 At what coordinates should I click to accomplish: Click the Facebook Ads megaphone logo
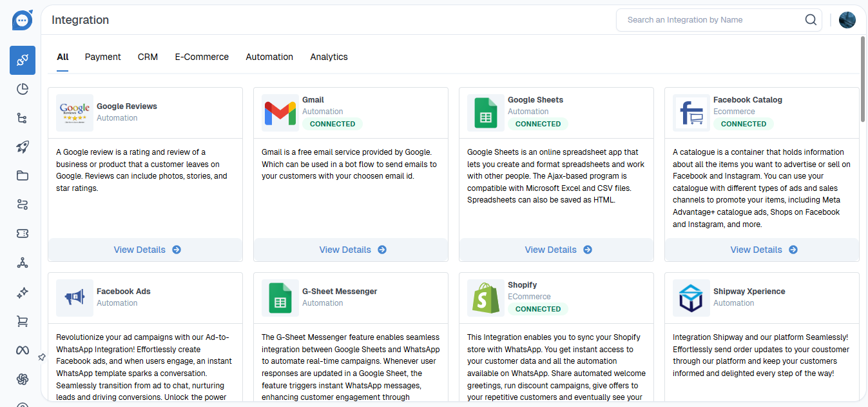(75, 298)
